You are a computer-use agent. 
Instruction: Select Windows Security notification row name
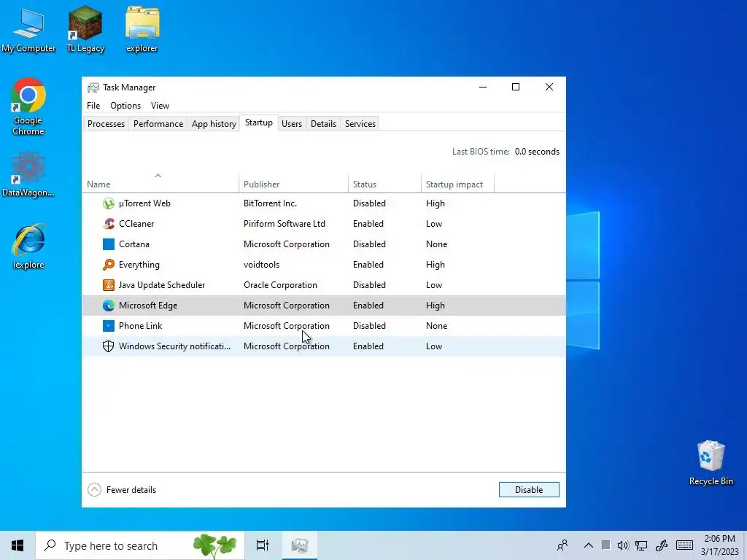(174, 346)
